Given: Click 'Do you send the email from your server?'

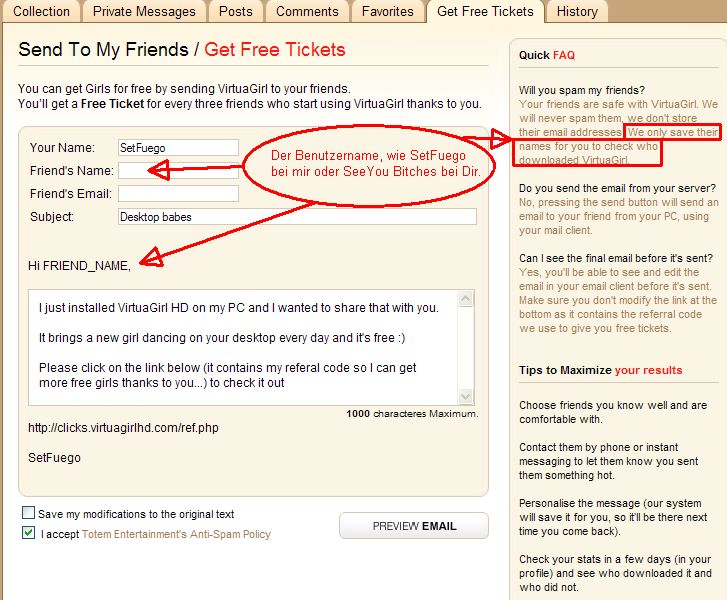Looking at the screenshot, I should pyautogui.click(x=617, y=188).
